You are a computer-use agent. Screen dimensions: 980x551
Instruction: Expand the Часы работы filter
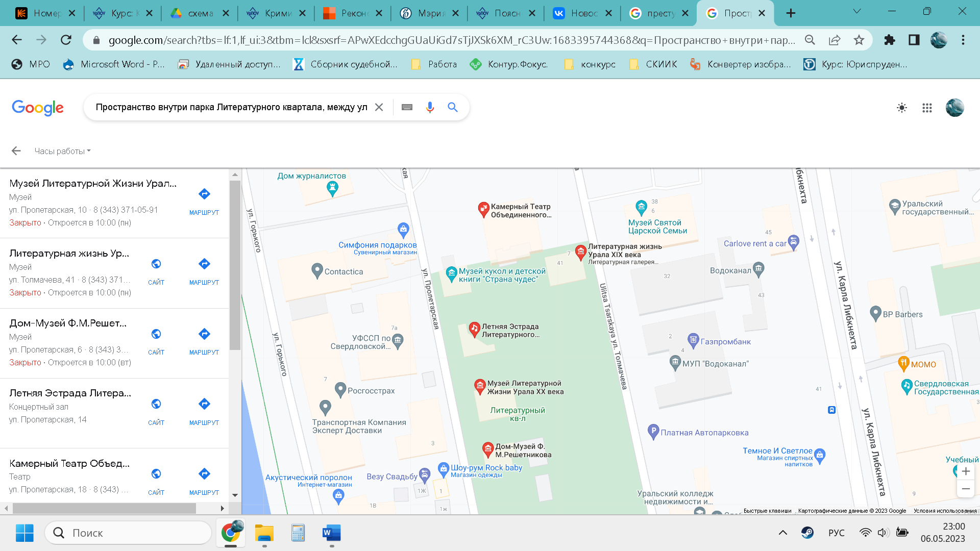point(62,151)
